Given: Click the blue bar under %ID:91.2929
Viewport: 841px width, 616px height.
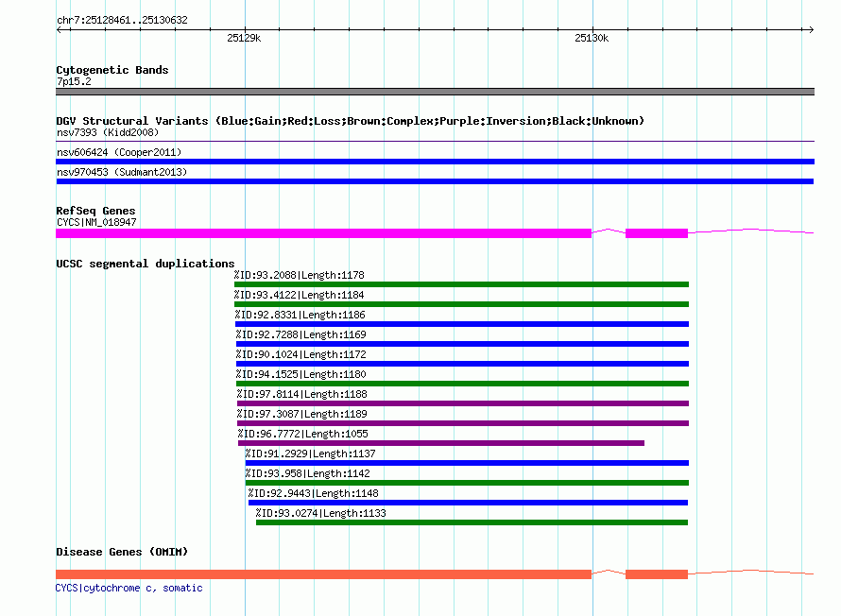Looking at the screenshot, I should tap(467, 463).
